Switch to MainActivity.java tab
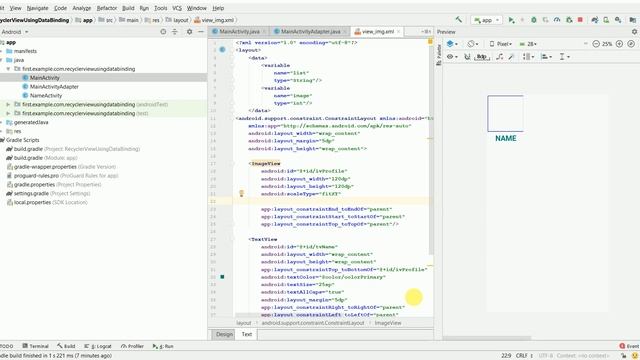Viewport: 640px width, 360px height. pyautogui.click(x=239, y=31)
